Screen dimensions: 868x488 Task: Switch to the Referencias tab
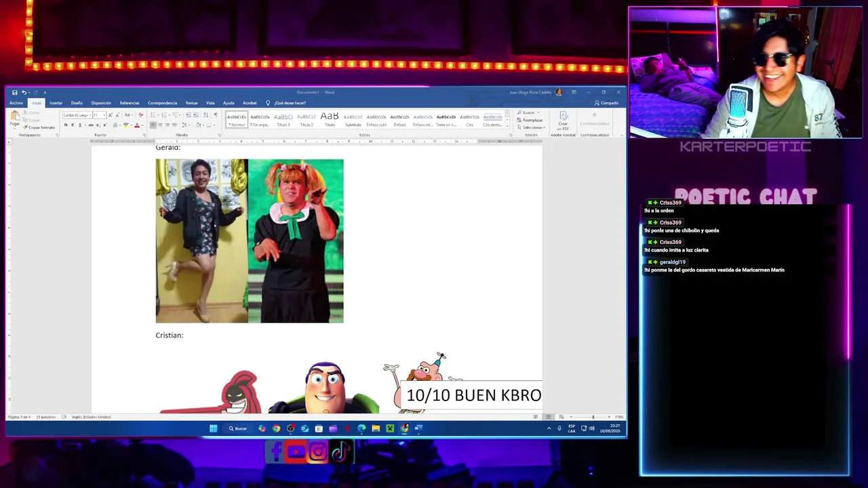pyautogui.click(x=130, y=103)
